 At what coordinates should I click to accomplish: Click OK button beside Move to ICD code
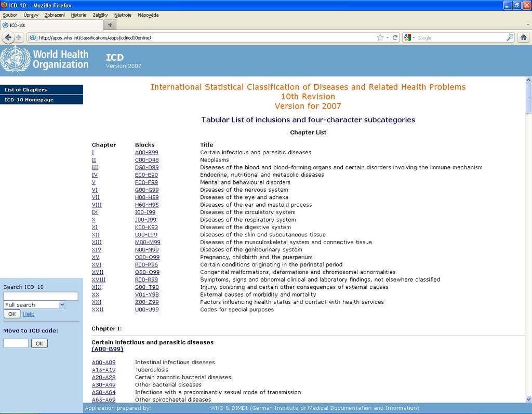pyautogui.click(x=39, y=343)
